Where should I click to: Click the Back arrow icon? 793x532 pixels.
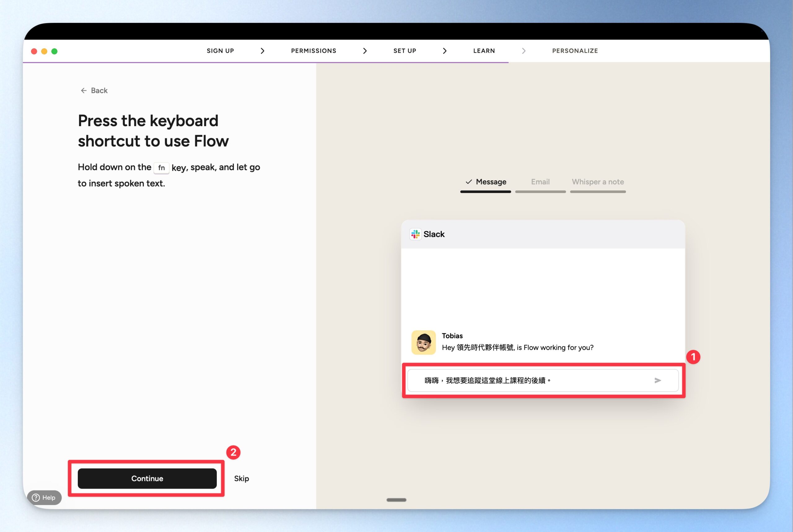pos(83,90)
